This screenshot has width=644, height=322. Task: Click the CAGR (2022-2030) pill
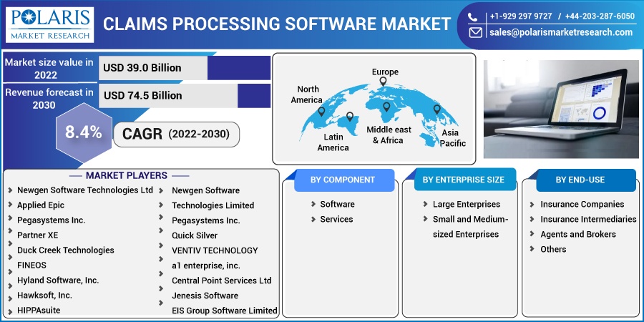coord(176,135)
